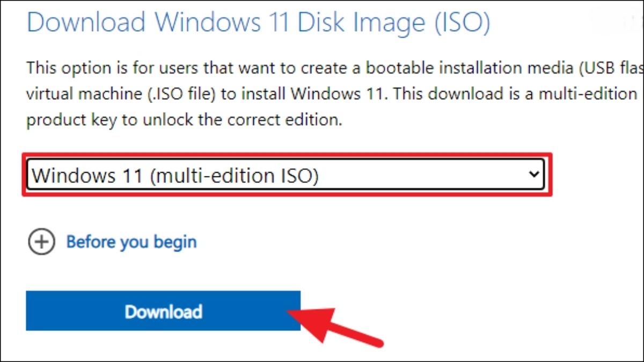
Task: Open the Before you begin link
Action: click(131, 242)
